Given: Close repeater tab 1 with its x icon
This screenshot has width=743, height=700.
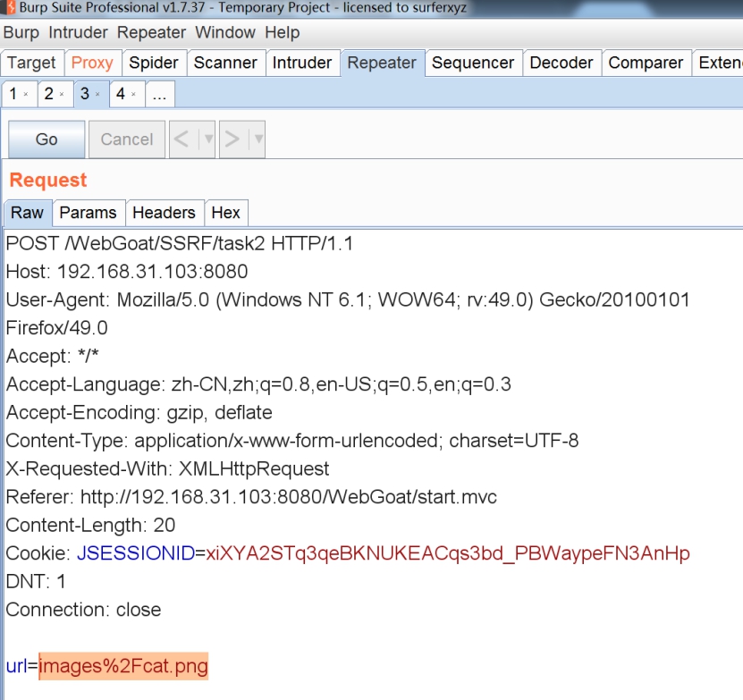Looking at the screenshot, I should (x=26, y=94).
